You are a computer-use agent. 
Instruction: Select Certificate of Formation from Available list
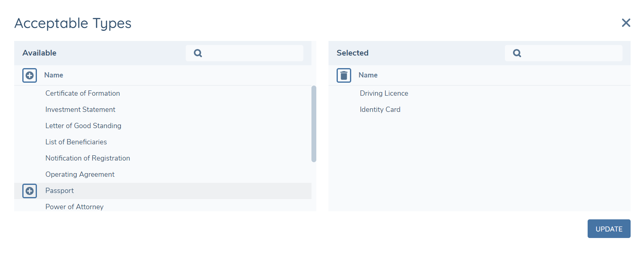(83, 93)
